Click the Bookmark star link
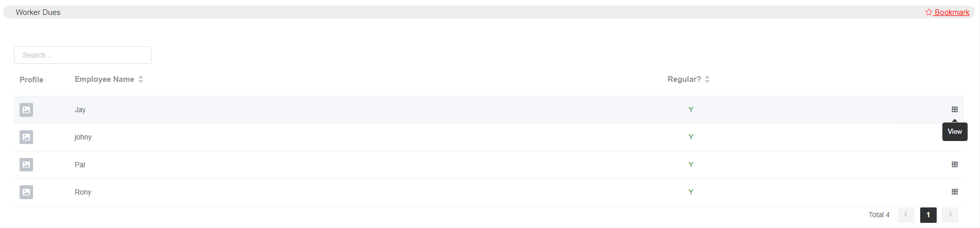 coord(947,12)
